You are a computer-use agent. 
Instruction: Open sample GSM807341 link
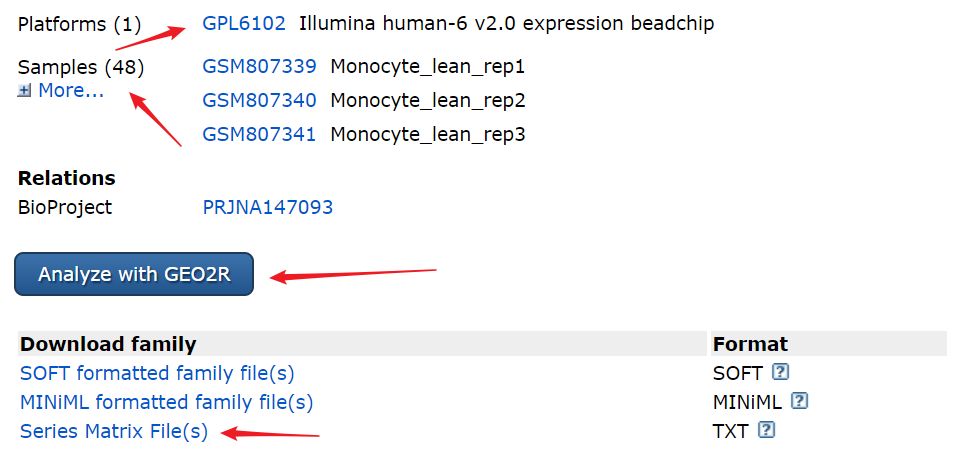click(x=259, y=134)
